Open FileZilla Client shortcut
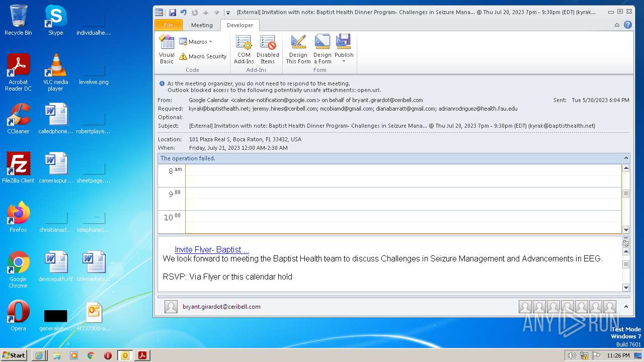Image resolution: width=644 pixels, height=362 pixels. pyautogui.click(x=18, y=168)
